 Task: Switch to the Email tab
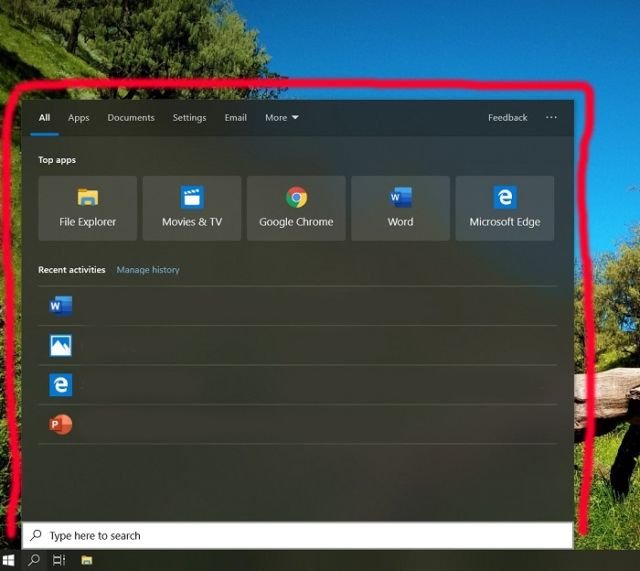(x=236, y=118)
